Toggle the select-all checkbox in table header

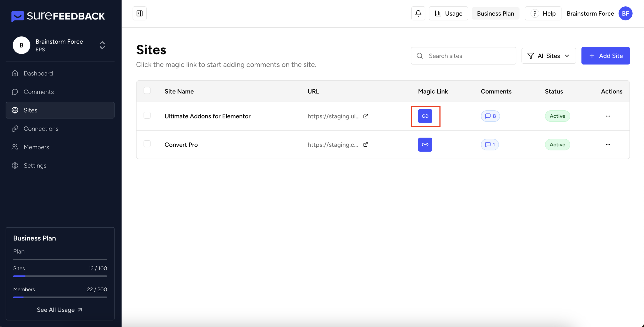[x=147, y=91]
